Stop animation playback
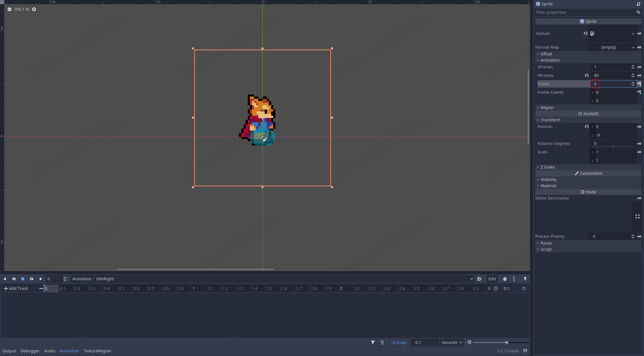644x356 pixels. coord(23,279)
